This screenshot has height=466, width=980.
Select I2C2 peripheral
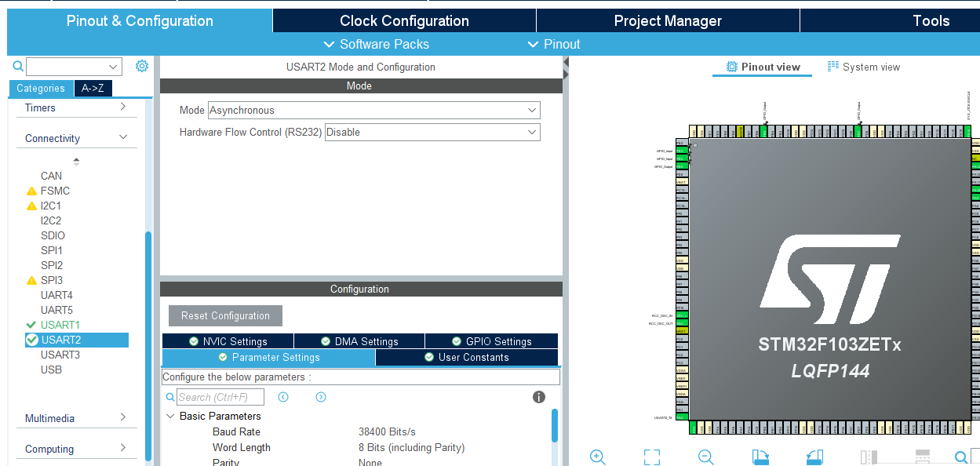coord(51,220)
